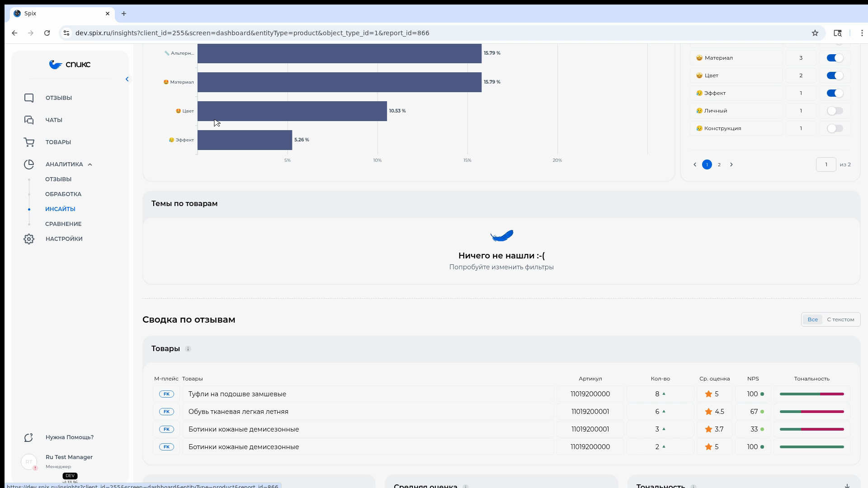Enable the Конструкция topic toggle

point(835,128)
